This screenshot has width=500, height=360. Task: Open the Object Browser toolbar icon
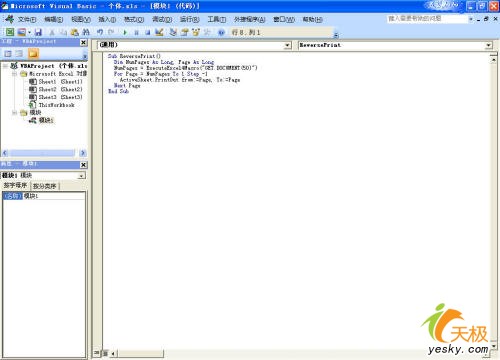click(x=196, y=32)
